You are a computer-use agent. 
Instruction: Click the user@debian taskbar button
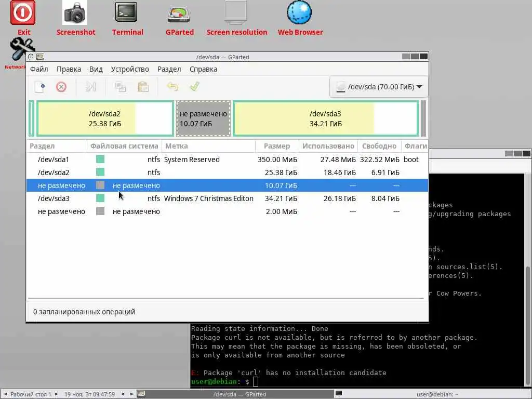coord(433,394)
